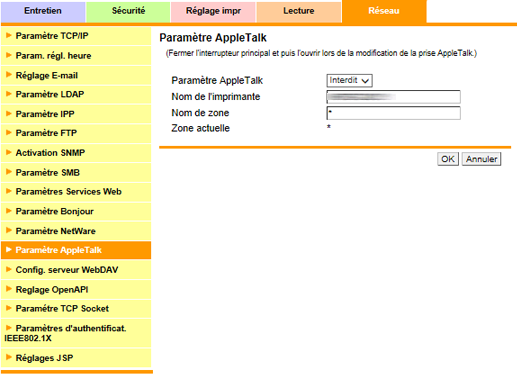Viewport: 517px width, 392px height.
Task: Confirm settings with OK button
Action: (448, 159)
